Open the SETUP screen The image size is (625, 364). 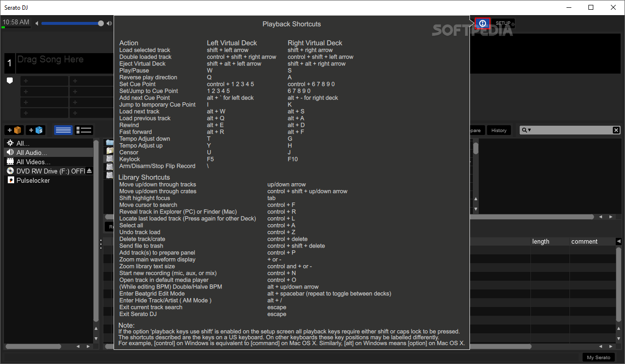point(503,23)
